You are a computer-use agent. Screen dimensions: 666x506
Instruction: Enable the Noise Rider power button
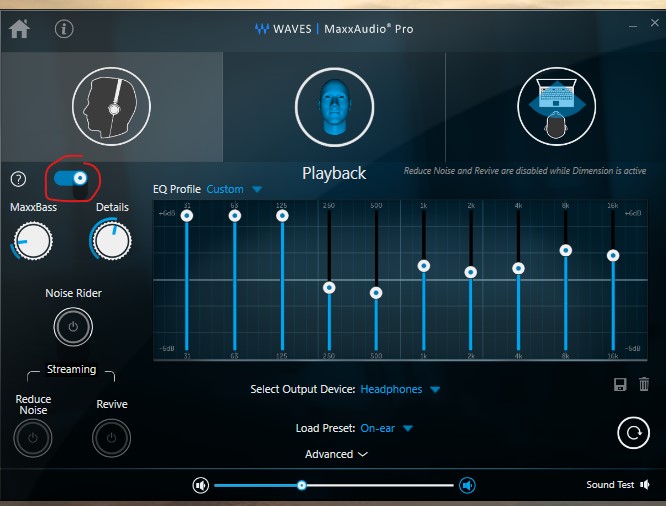[x=73, y=327]
